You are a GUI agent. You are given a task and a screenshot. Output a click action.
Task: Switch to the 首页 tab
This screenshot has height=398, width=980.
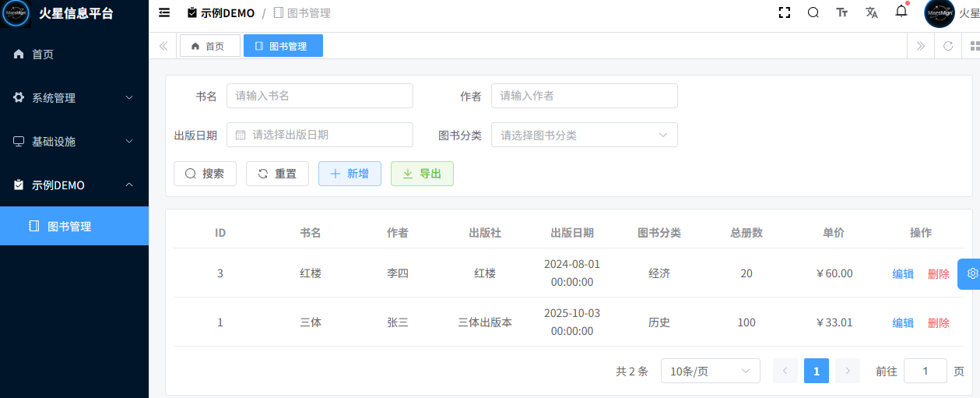pos(209,46)
